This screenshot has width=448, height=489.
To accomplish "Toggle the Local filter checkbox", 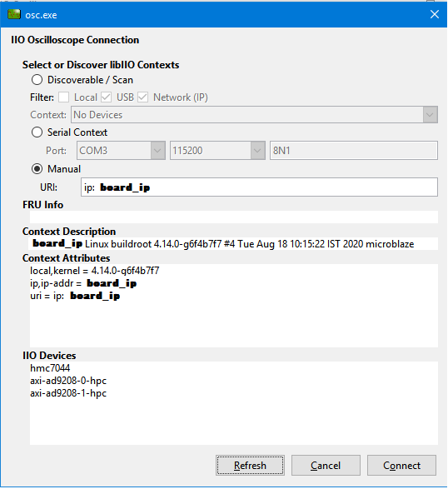I will point(64,97).
